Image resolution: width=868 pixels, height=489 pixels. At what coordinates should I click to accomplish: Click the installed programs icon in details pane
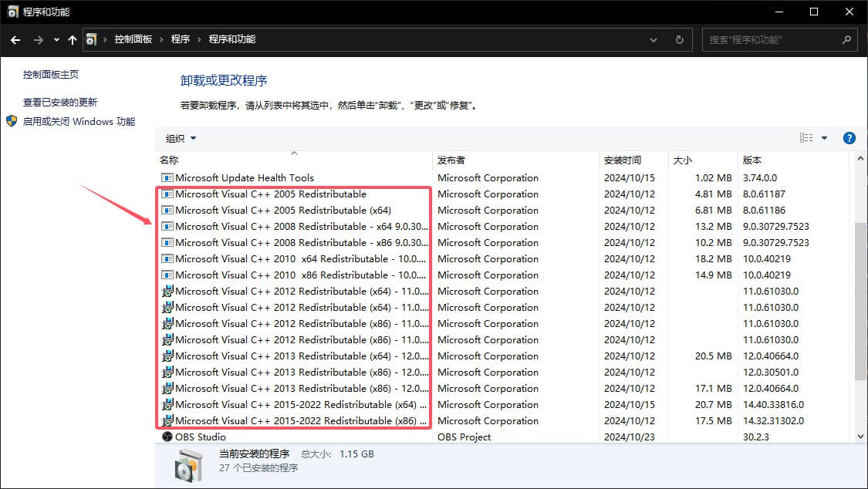(188, 466)
